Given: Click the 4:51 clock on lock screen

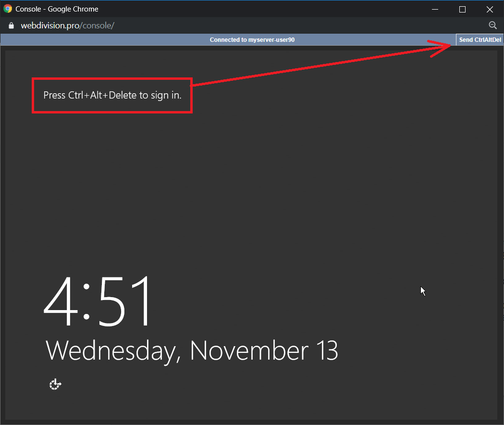Looking at the screenshot, I should click(x=99, y=302).
